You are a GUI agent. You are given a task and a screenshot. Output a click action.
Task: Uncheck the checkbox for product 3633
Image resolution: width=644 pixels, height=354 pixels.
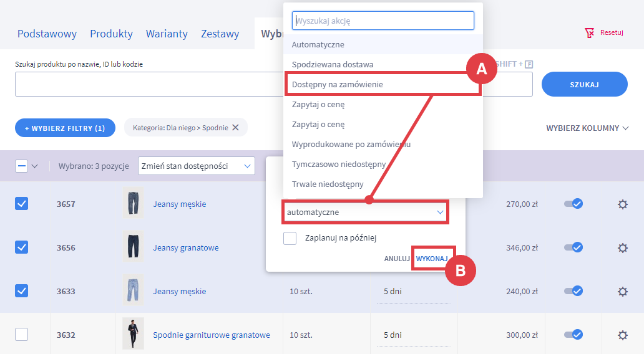pyautogui.click(x=21, y=291)
